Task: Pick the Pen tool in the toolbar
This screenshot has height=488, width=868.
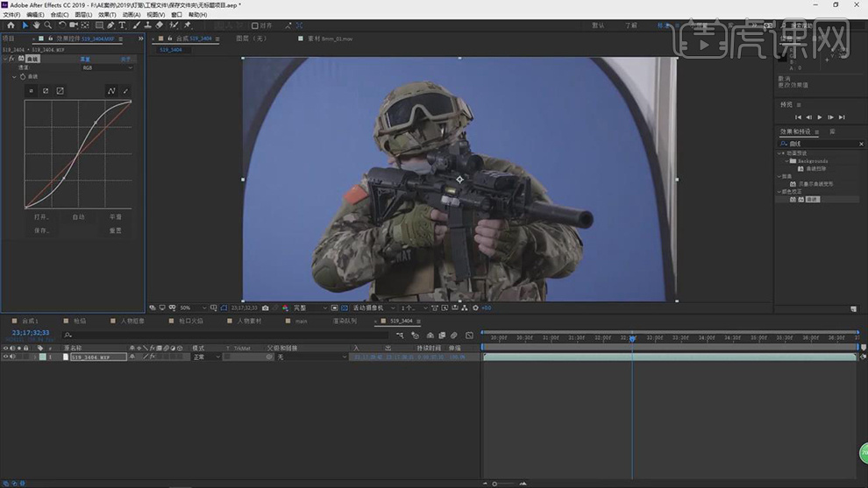Action: point(110,25)
